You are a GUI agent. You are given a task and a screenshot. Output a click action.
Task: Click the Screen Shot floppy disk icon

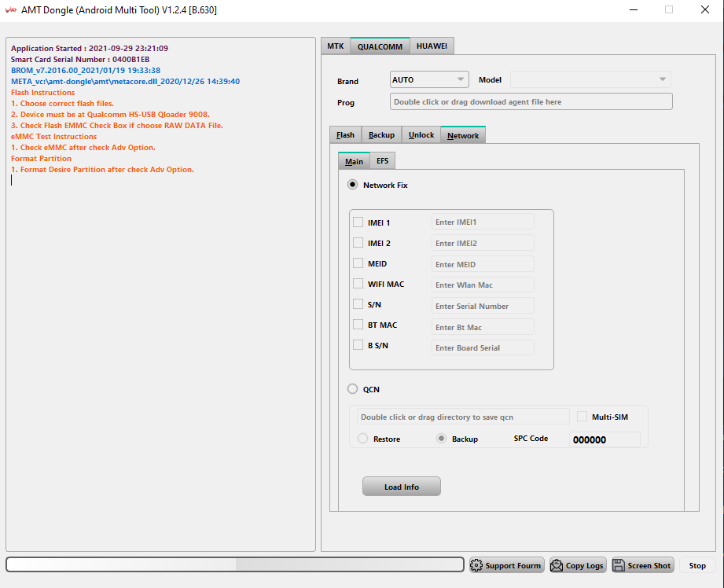coord(619,565)
